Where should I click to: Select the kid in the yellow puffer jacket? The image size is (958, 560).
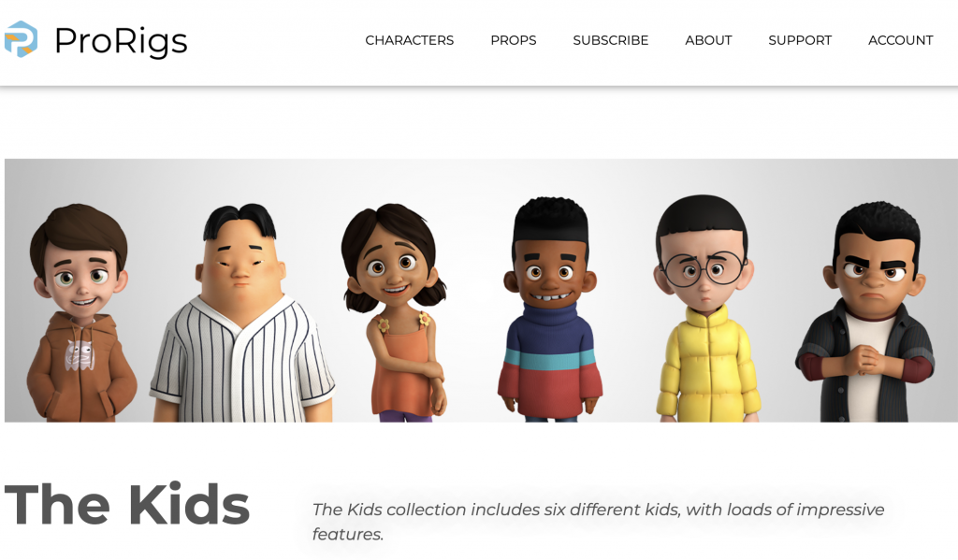click(x=705, y=309)
